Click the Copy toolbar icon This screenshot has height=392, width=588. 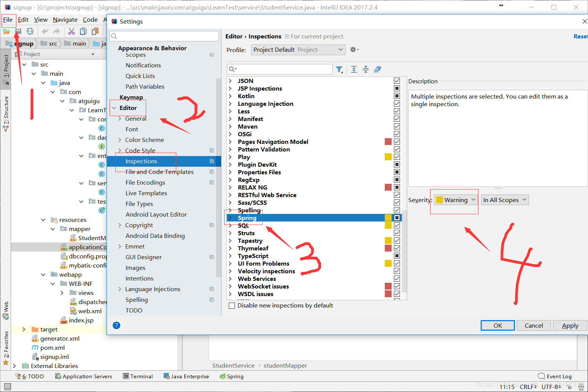pos(83,31)
